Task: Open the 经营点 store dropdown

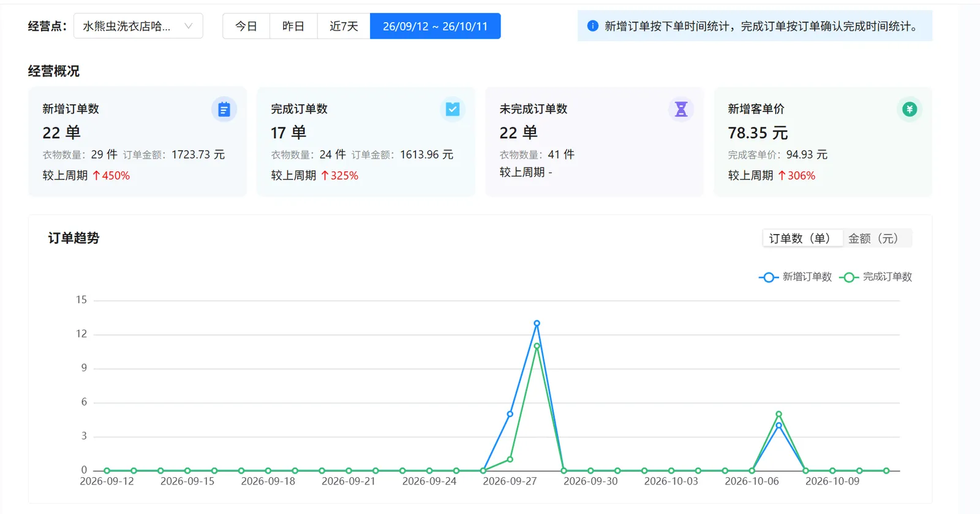Action: click(138, 26)
